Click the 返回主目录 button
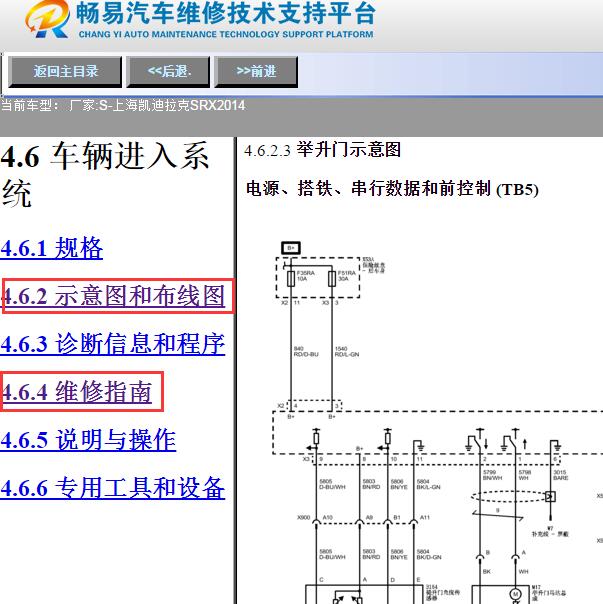 coord(65,72)
